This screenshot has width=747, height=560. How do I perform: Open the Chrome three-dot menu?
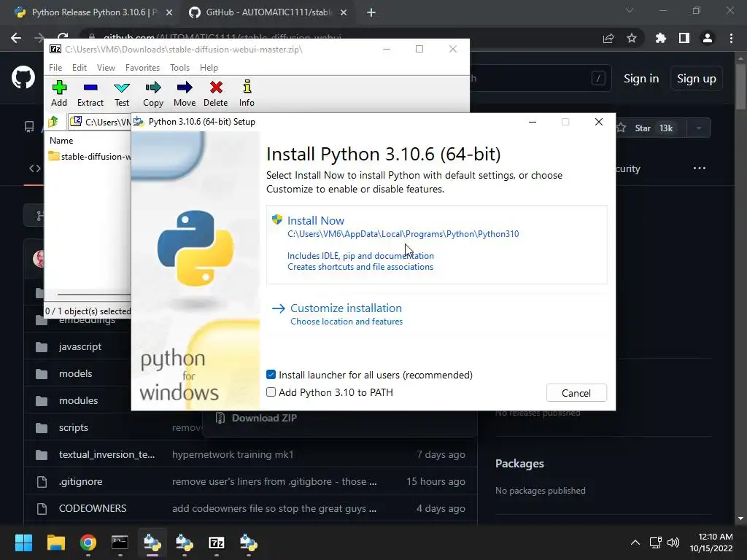pos(731,38)
